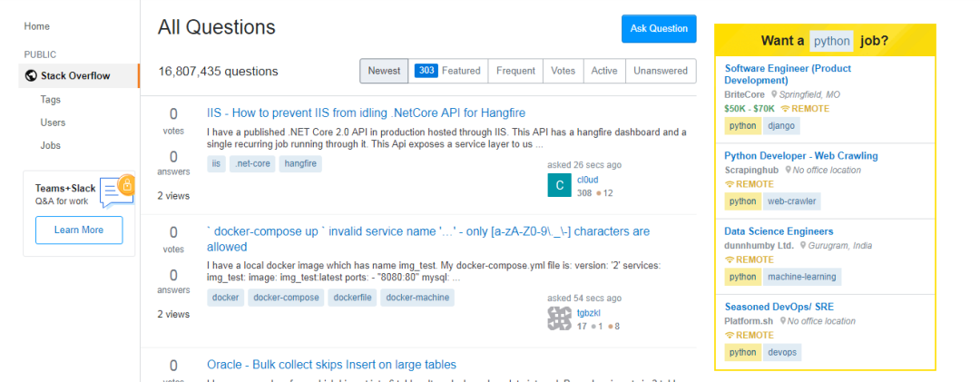The image size is (980, 382).
Task: Click the web-crawler job tag
Action: pyautogui.click(x=792, y=201)
